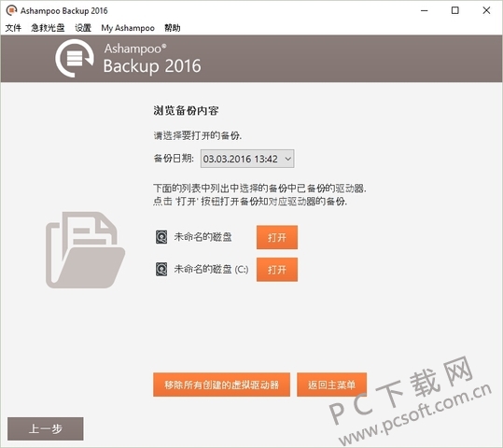Click the Ashampoo Backup circular logo icon
The image size is (503, 448).
(x=75, y=59)
